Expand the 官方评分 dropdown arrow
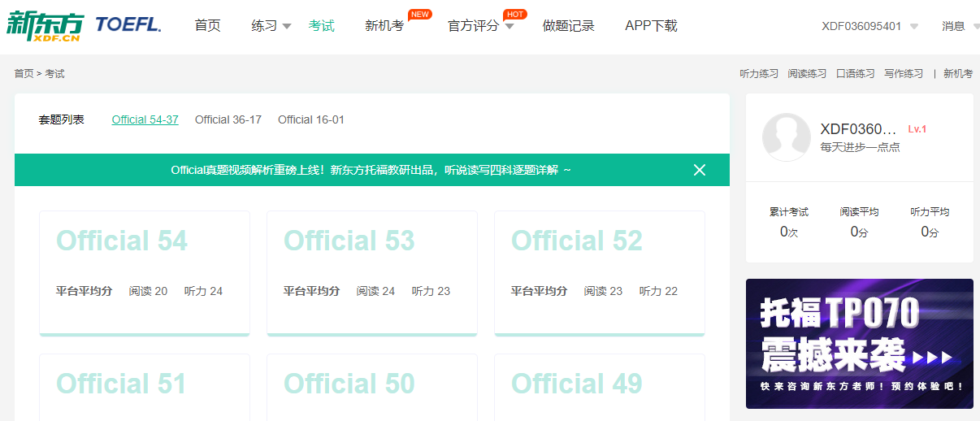Viewport: 980px width, 421px height. tap(510, 27)
